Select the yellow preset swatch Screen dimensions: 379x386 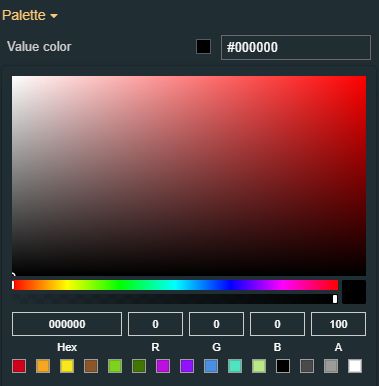[67, 366]
